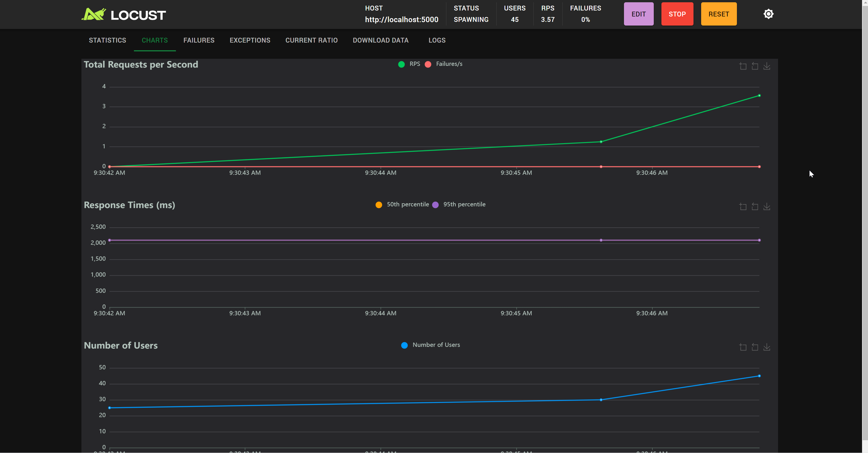Switch to the Failures tab

pos(199,40)
